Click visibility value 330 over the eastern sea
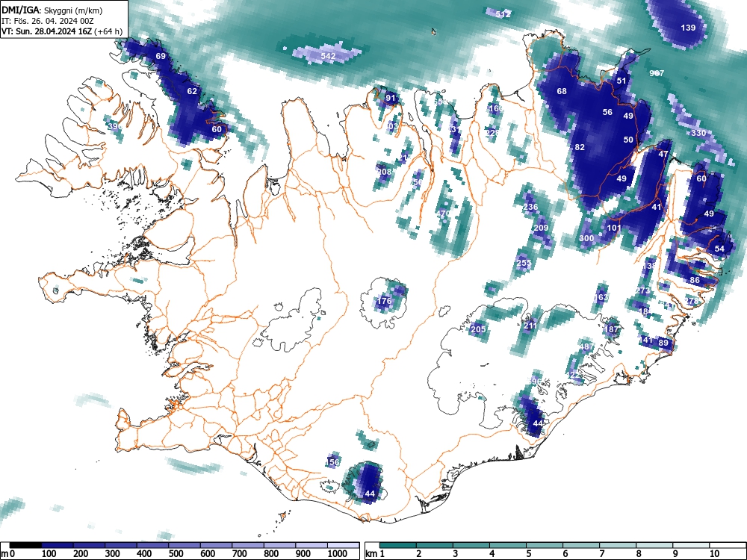This screenshot has width=747, height=560. (x=698, y=133)
